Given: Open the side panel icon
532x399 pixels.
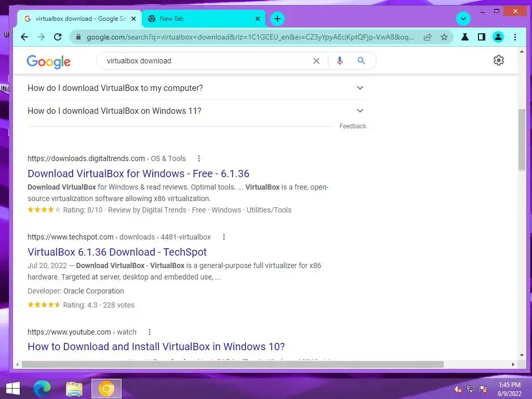Looking at the screenshot, I should [481, 37].
